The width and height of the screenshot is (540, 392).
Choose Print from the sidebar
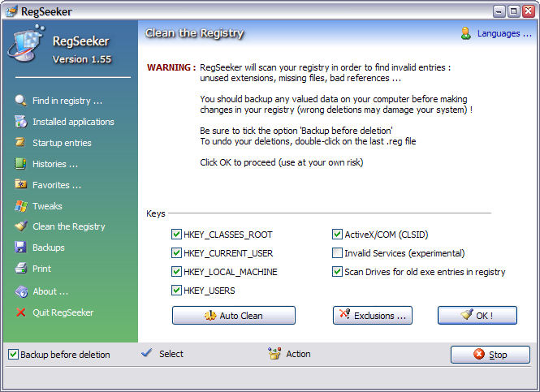click(41, 269)
